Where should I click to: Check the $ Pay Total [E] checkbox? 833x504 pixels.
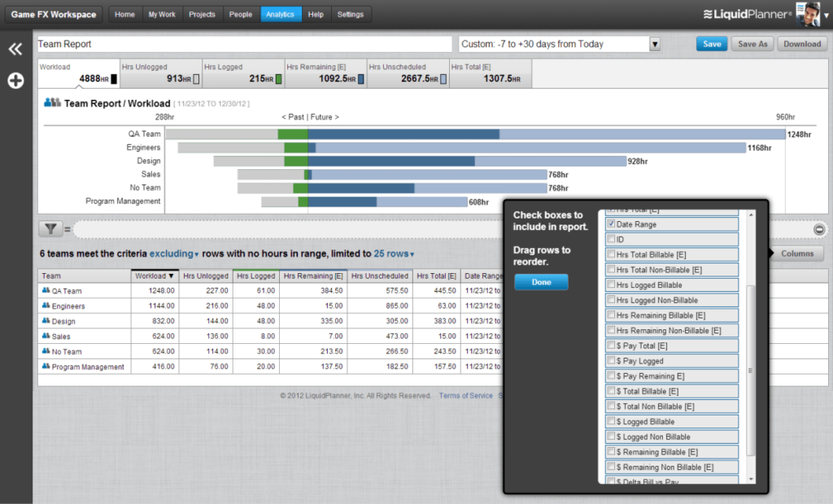pyautogui.click(x=612, y=345)
